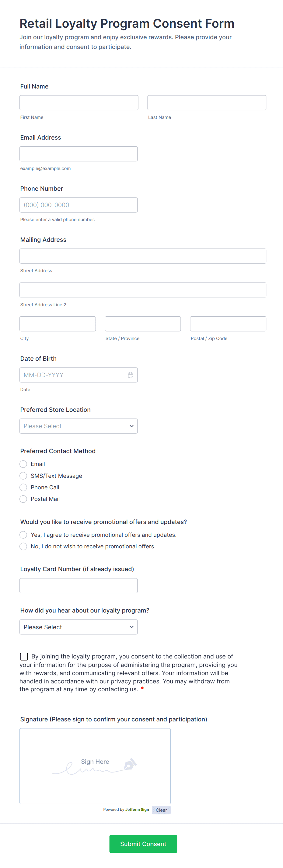Click into the Last Name field
This screenshot has height=868, width=283.
[207, 103]
